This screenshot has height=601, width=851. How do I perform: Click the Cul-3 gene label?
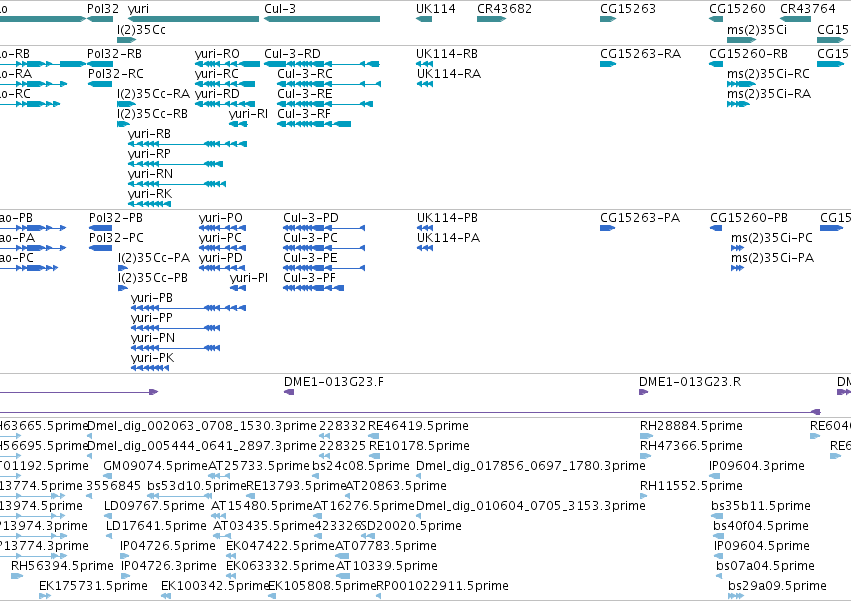tap(280, 9)
